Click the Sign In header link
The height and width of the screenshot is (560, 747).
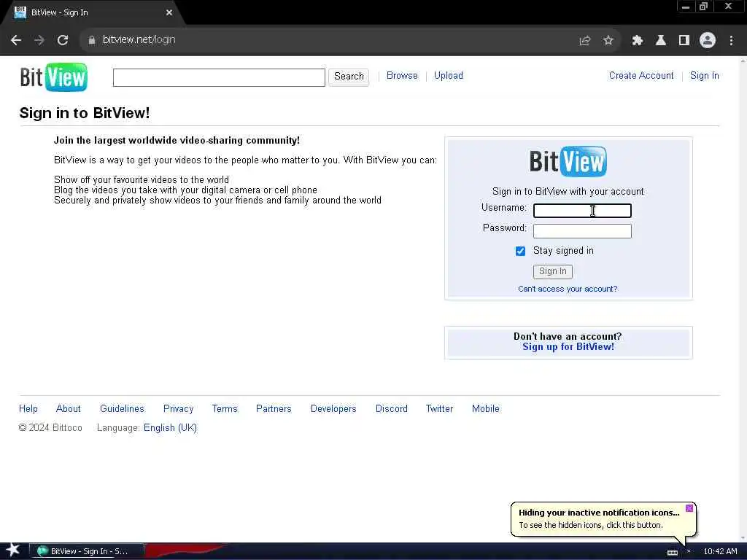704,76
